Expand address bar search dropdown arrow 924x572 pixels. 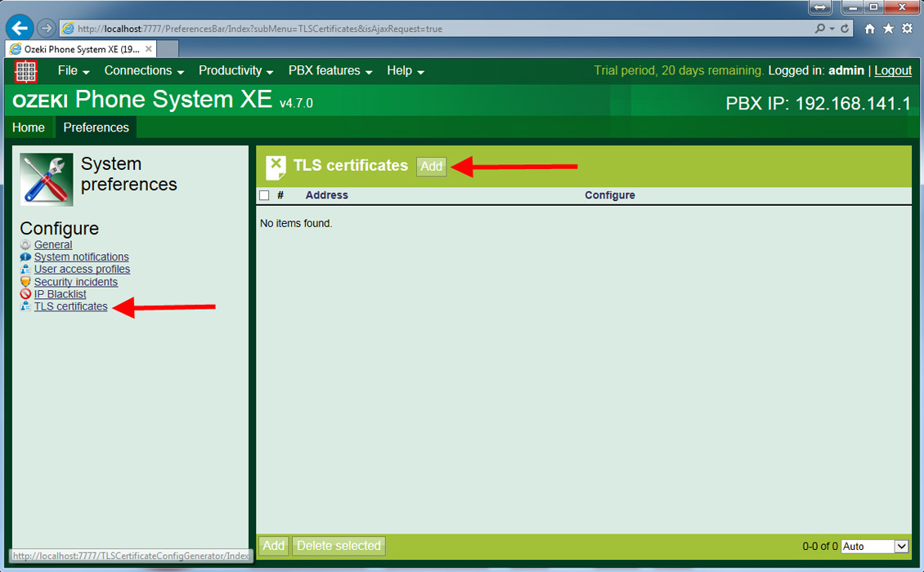click(x=832, y=29)
